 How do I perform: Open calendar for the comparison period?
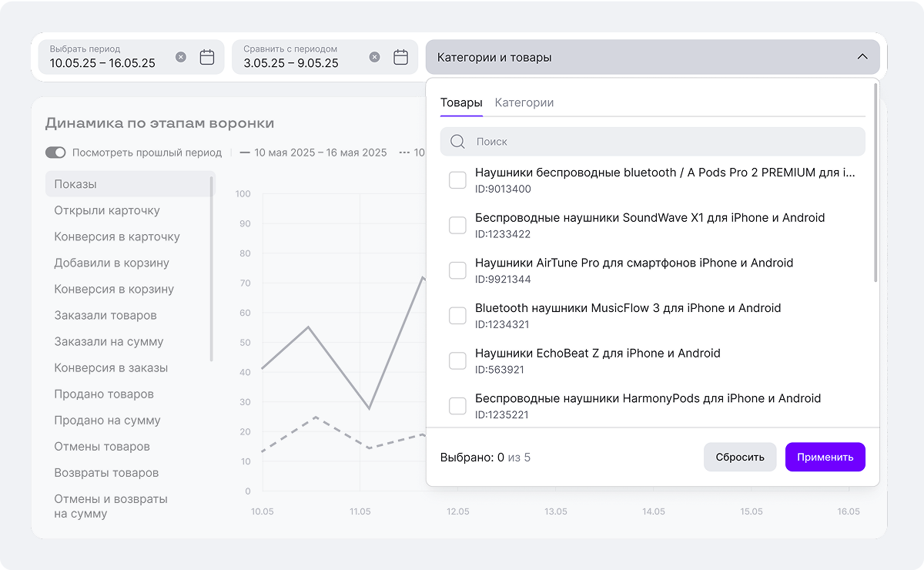400,57
